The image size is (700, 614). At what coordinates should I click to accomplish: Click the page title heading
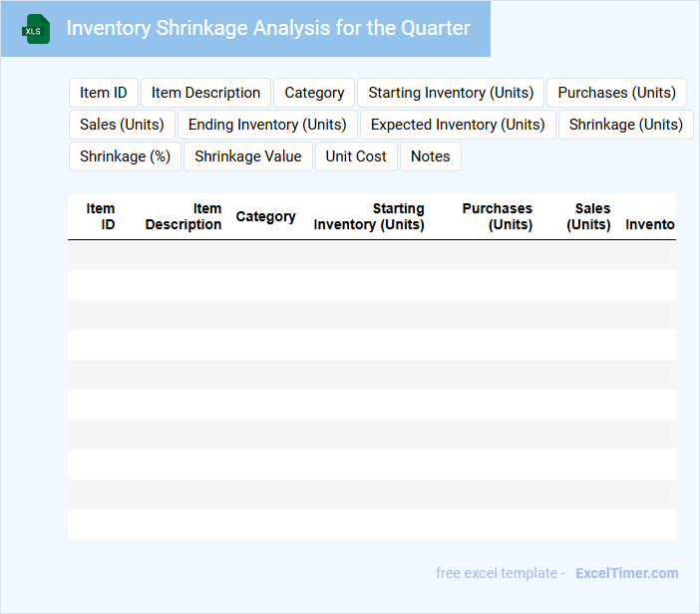click(268, 28)
